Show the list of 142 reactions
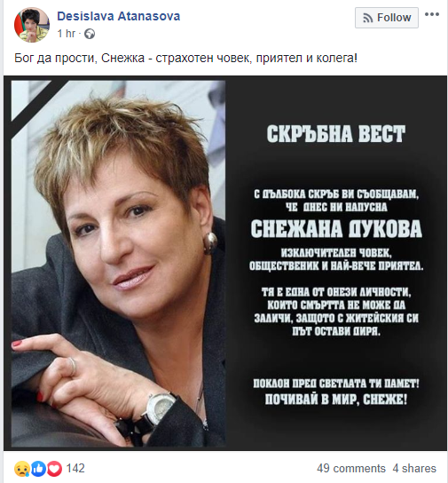The image size is (448, 483). pyautogui.click(x=75, y=468)
